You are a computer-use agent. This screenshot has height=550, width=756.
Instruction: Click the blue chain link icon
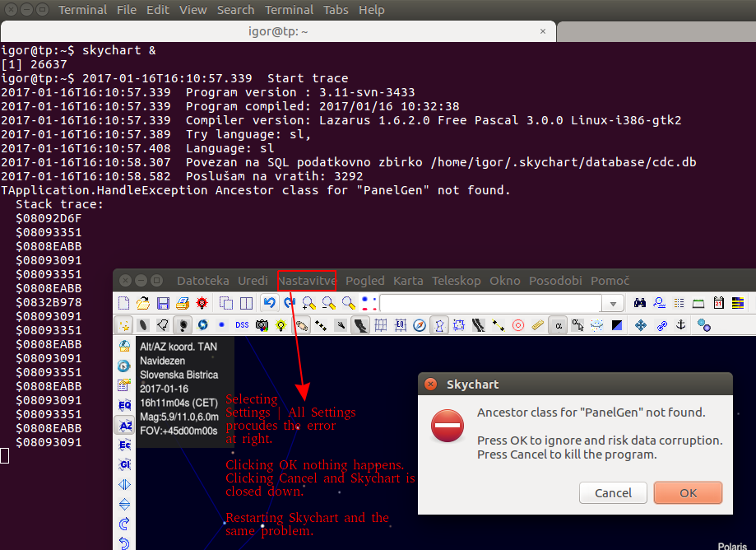tap(661, 326)
